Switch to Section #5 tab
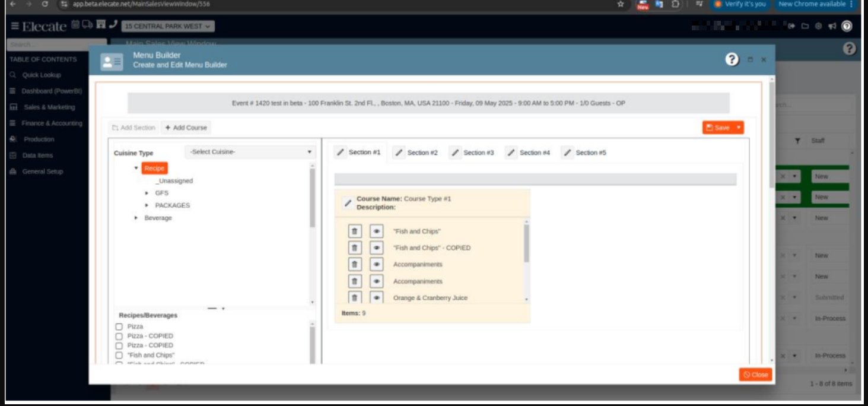Viewport: 868px width, 406px height. point(584,153)
